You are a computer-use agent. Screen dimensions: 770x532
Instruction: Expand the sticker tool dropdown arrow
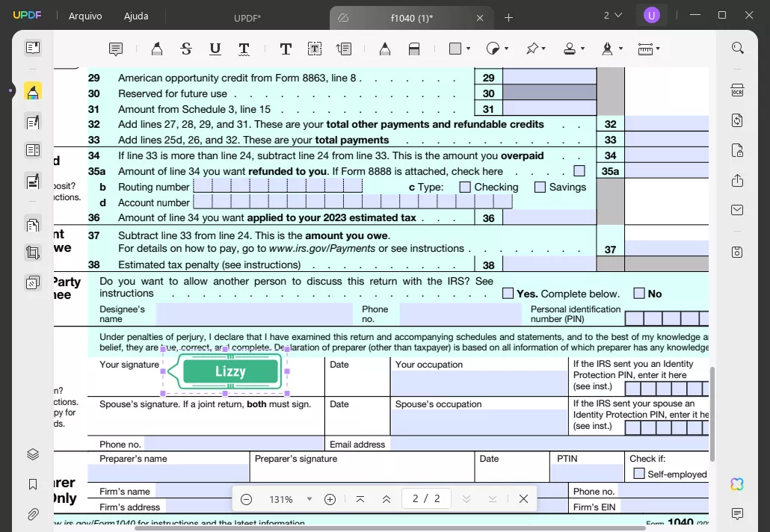click(506, 49)
